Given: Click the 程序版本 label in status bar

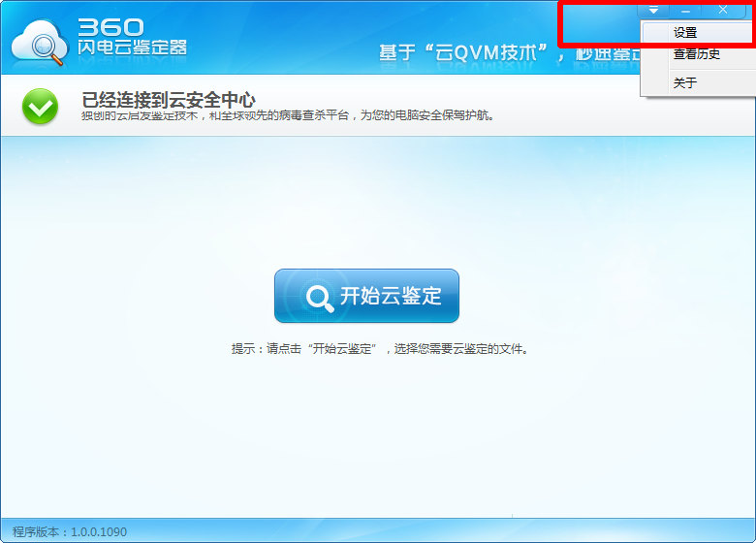Looking at the screenshot, I should point(36,532).
